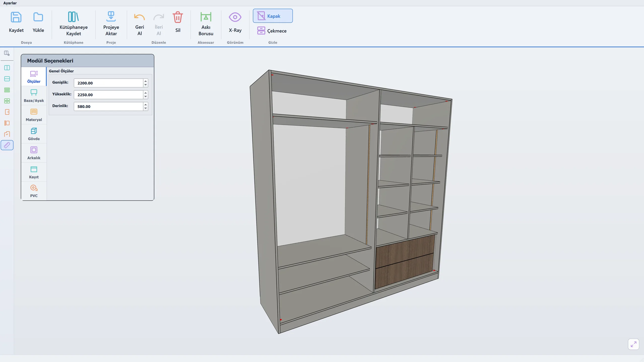This screenshot has width=644, height=362.
Task: Click the fullscreen expand viewport button
Action: coord(633,344)
